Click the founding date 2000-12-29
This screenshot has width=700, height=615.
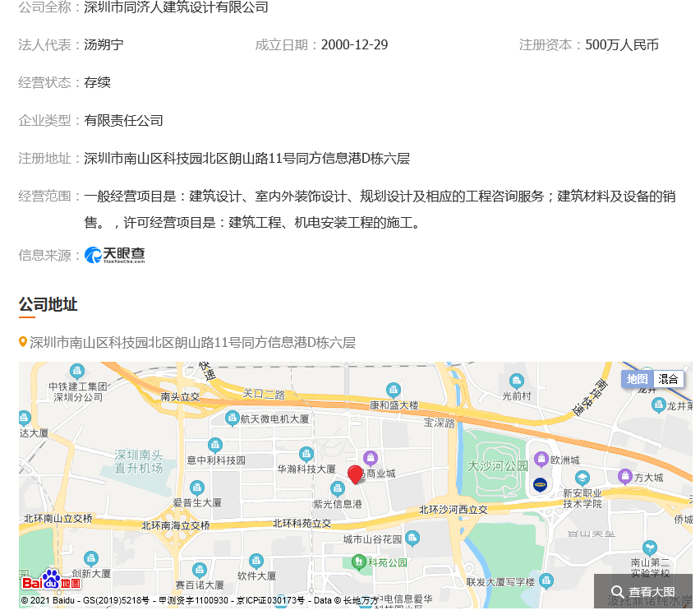coord(354,44)
